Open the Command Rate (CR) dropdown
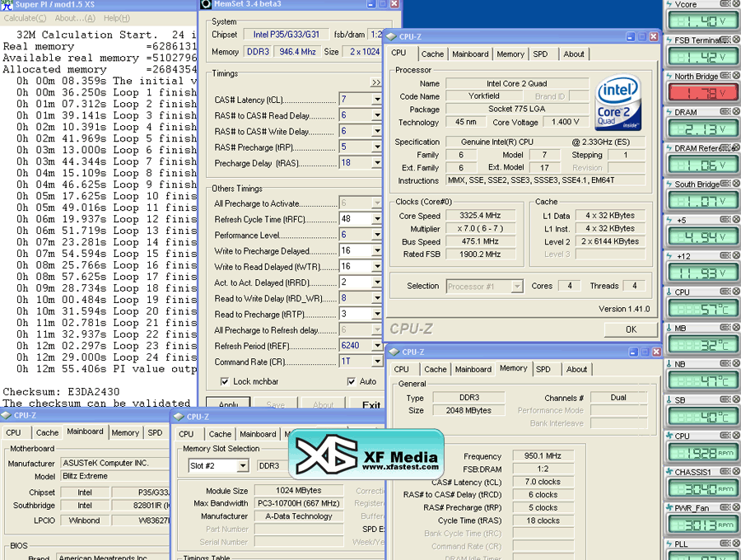 tap(376, 362)
